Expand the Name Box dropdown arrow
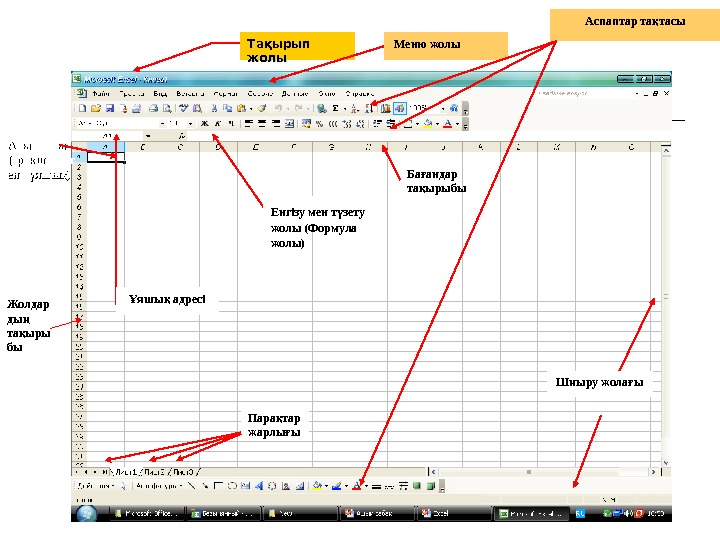 coord(148,136)
